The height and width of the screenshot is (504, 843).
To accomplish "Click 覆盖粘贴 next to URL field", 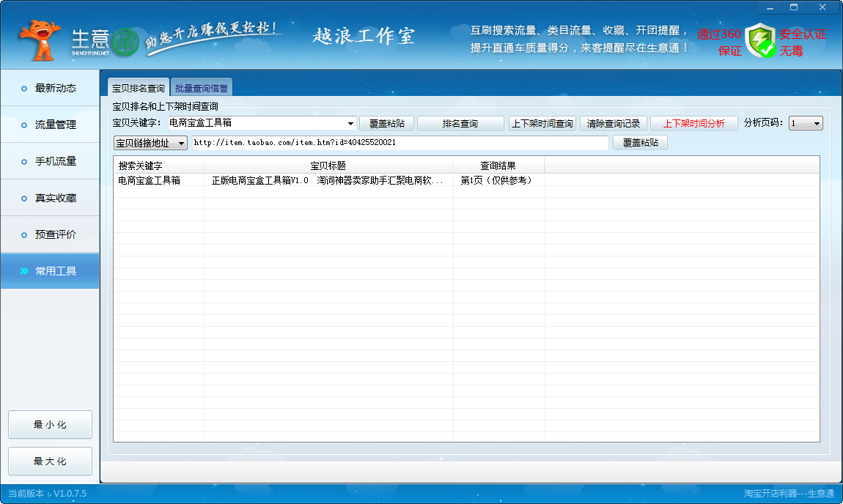I will 641,143.
